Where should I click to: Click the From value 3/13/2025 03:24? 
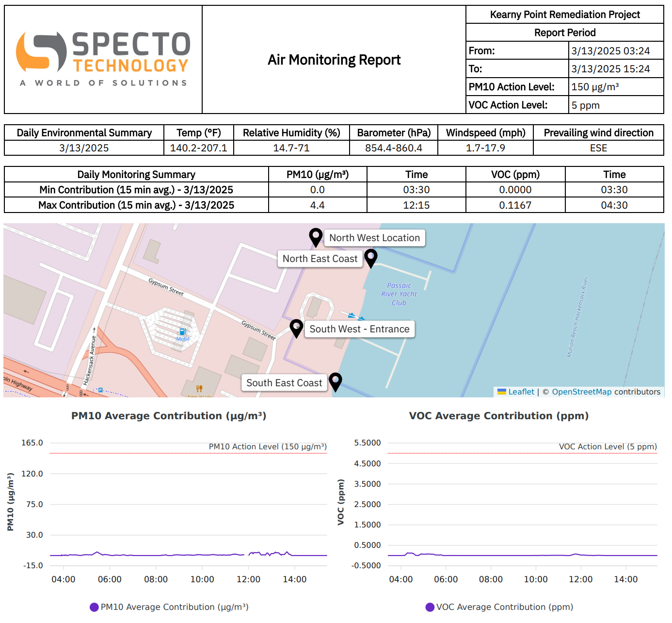tap(610, 51)
